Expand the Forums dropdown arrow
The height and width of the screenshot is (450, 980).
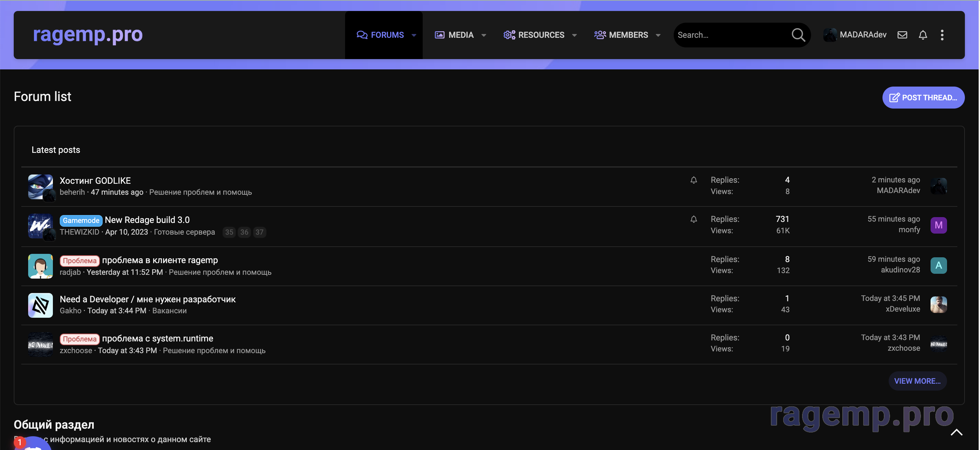tap(414, 35)
